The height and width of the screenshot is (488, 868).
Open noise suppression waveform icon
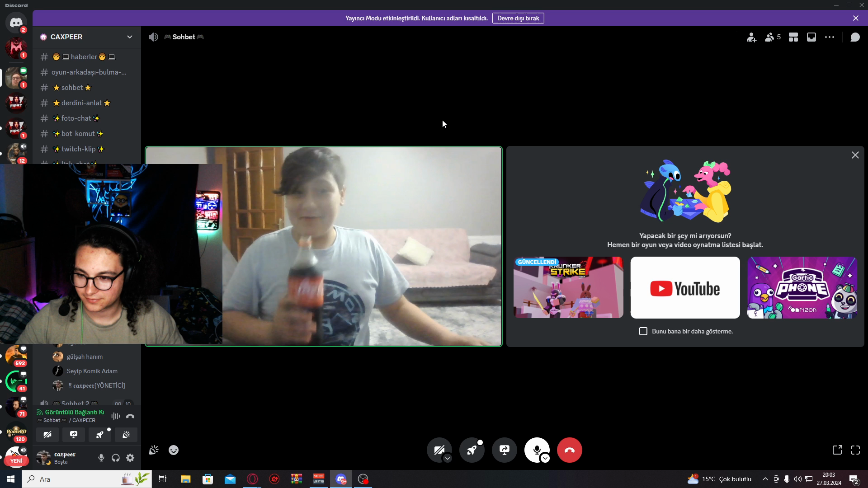(116, 416)
